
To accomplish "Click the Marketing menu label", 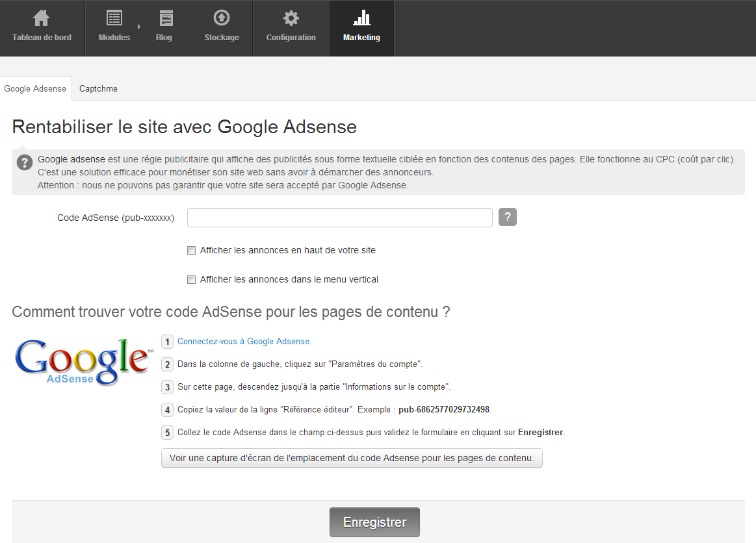I will [361, 38].
